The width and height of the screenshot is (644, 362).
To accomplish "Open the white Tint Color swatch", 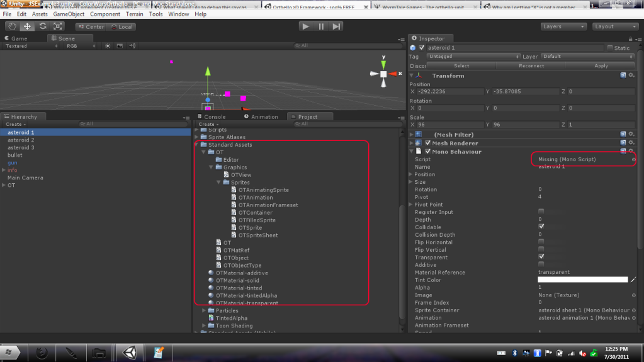I will coord(583,280).
